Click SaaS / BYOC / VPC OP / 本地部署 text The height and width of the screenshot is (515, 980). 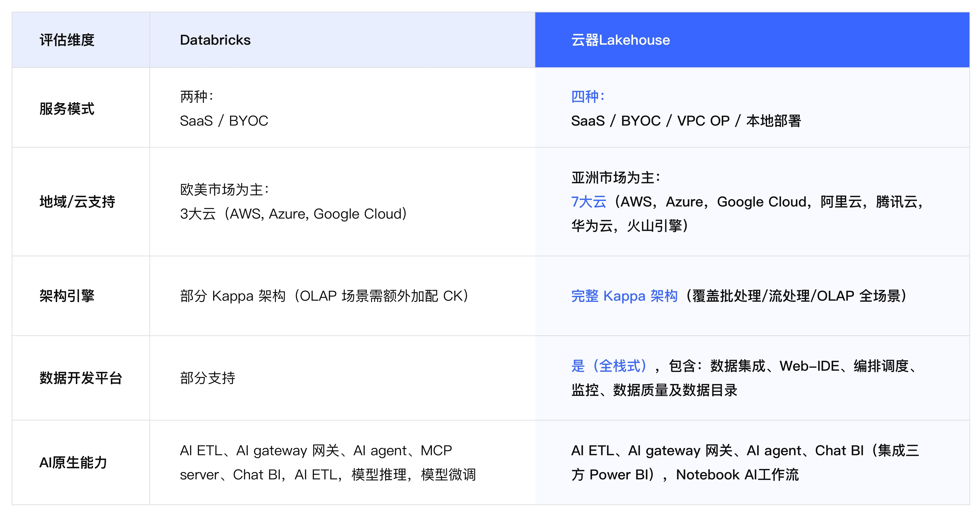click(x=686, y=121)
